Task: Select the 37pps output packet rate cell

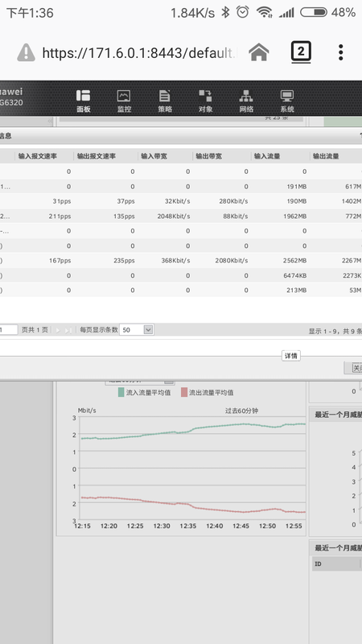Action: pos(125,201)
